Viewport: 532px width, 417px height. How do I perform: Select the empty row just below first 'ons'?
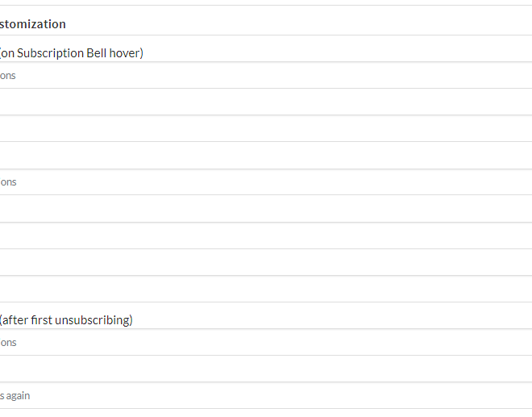266,102
